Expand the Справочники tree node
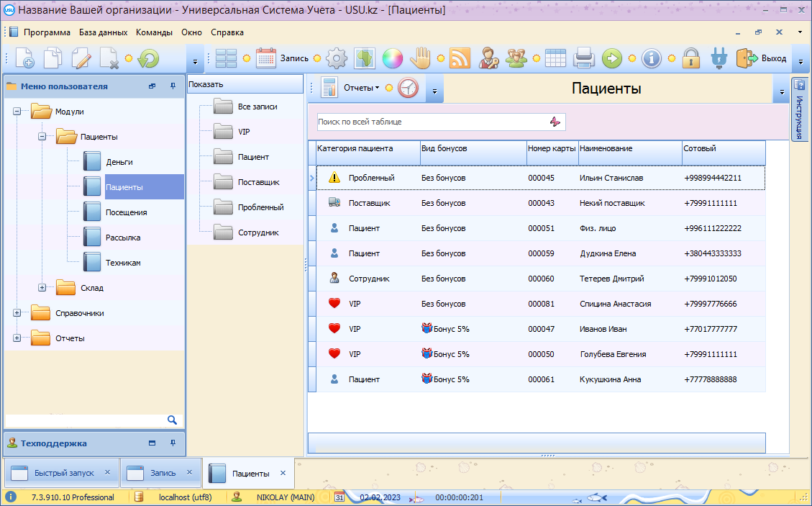Viewport: 812px width, 506px height. click(17, 313)
